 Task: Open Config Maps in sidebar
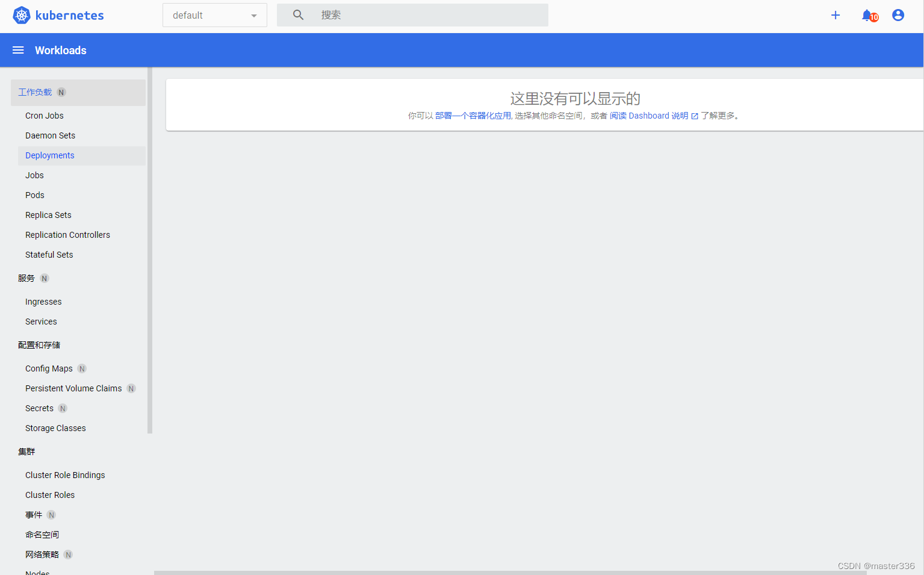point(49,368)
